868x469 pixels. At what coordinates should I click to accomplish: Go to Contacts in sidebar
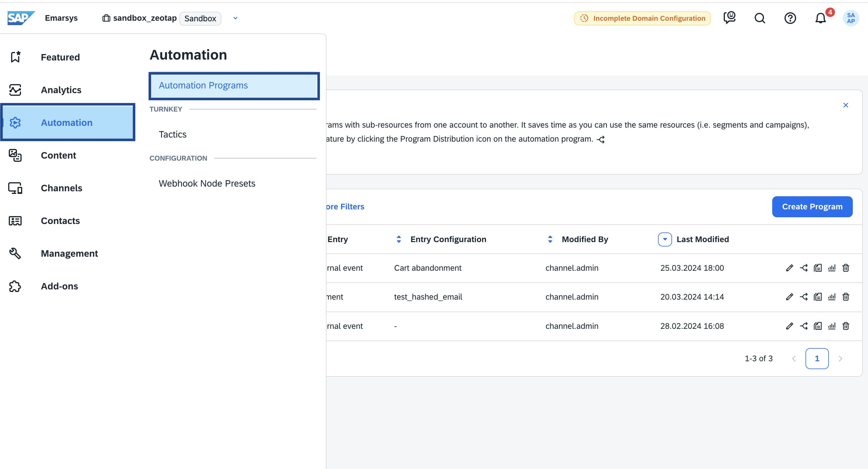[x=60, y=221]
